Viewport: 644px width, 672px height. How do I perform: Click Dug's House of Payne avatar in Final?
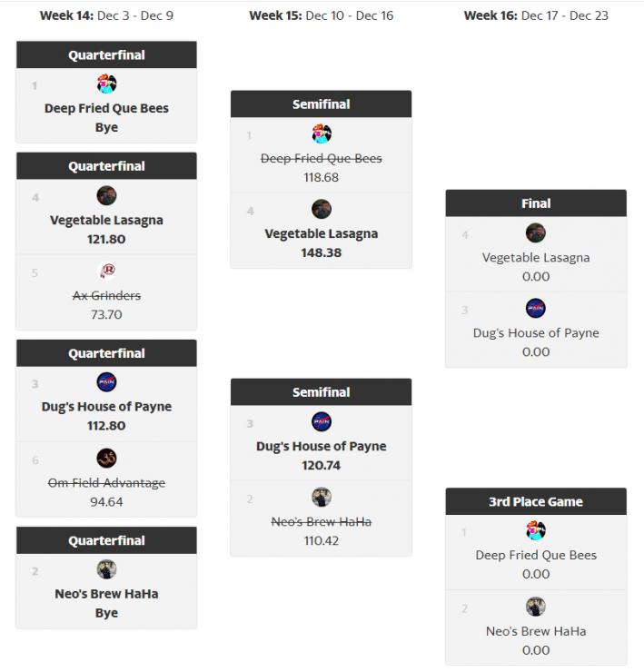coord(536,308)
